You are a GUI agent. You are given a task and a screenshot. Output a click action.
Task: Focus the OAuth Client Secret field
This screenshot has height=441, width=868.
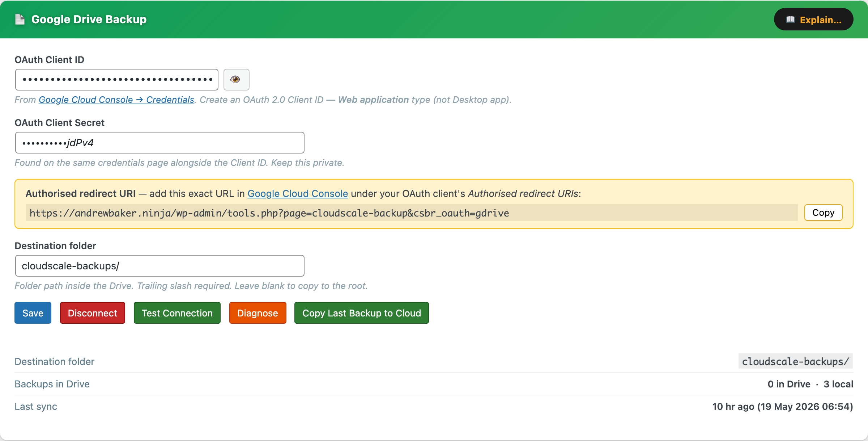pos(159,143)
